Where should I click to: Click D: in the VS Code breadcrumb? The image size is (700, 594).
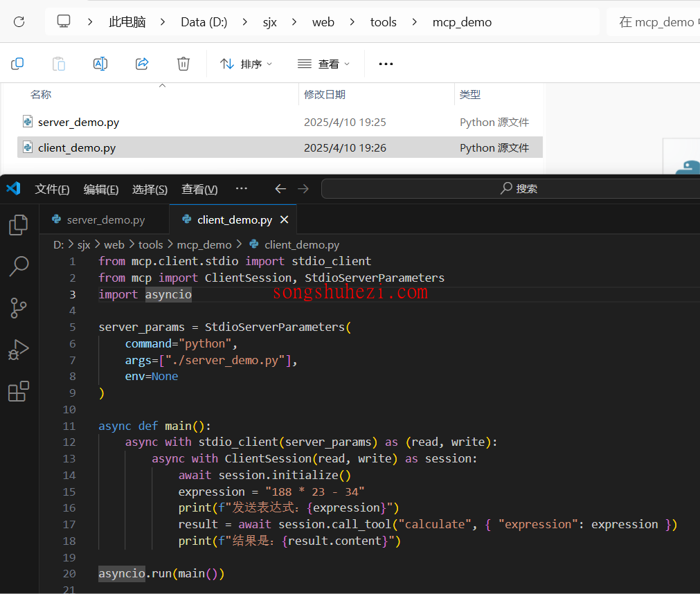[x=58, y=244]
